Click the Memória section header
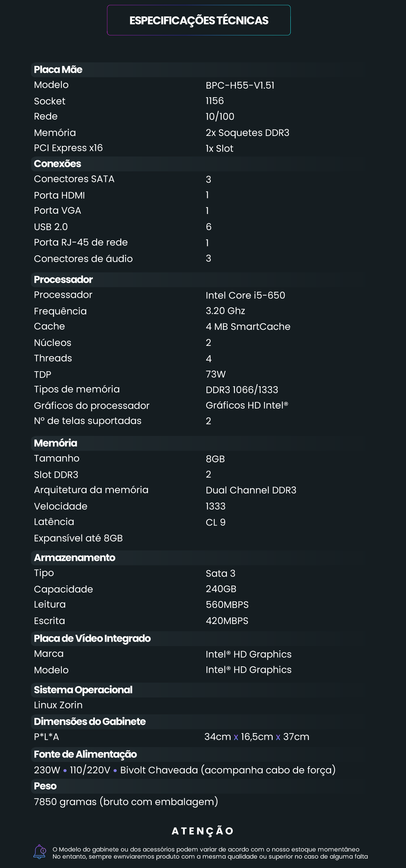The image size is (406, 868). (55, 443)
